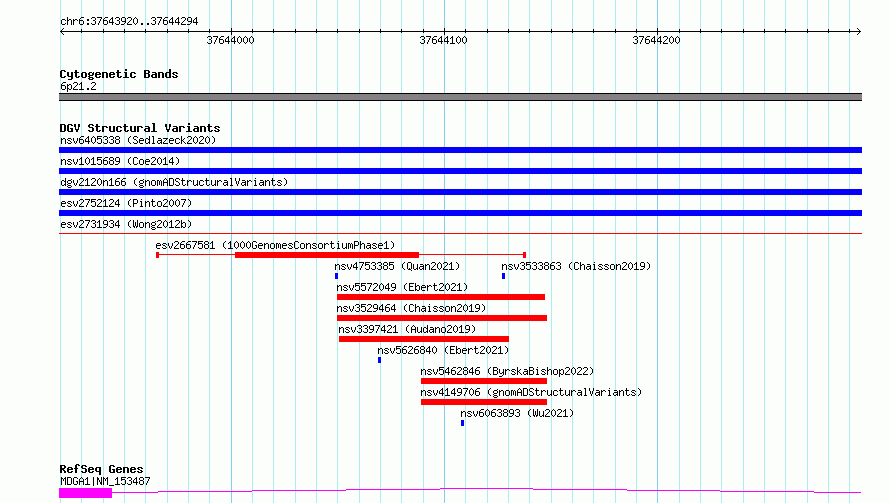Select the nsv1015689 (Coe2014) label

pyautogui.click(x=120, y=161)
